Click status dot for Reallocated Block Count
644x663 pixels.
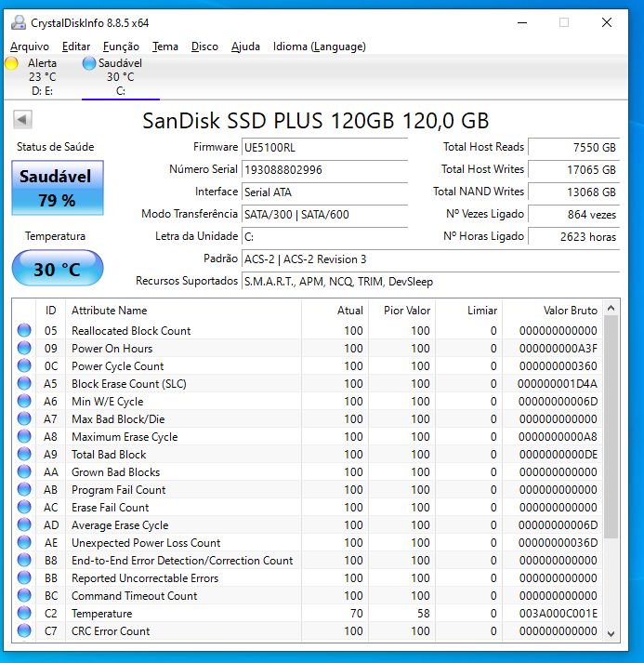[x=24, y=330]
